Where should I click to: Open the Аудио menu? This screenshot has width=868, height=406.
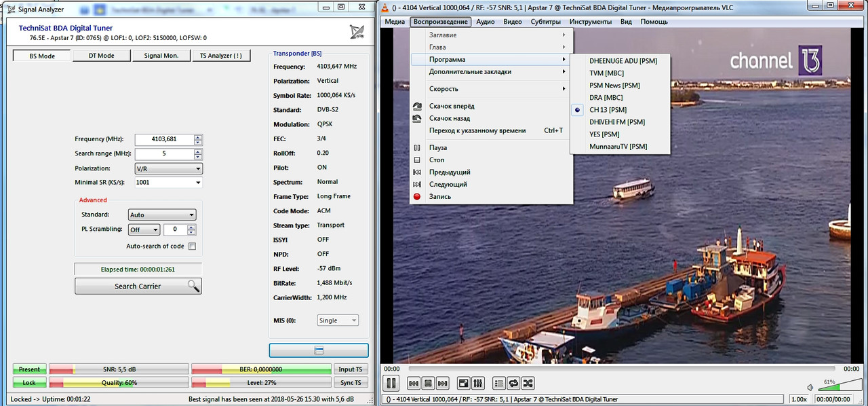485,22
